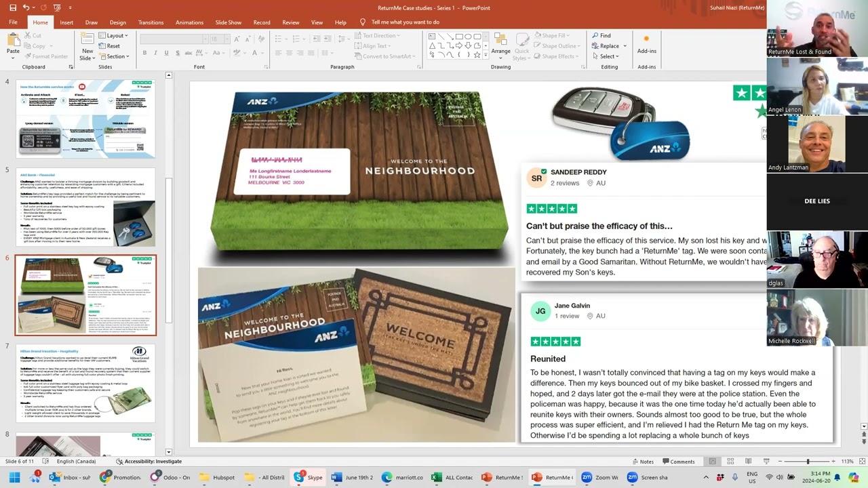Open the Select menu

[x=606, y=56]
